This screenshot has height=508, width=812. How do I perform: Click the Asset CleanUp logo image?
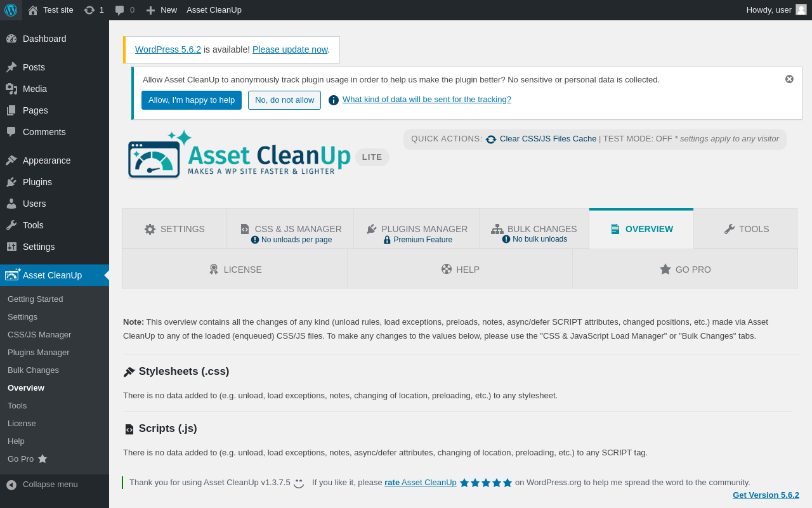[x=239, y=155]
